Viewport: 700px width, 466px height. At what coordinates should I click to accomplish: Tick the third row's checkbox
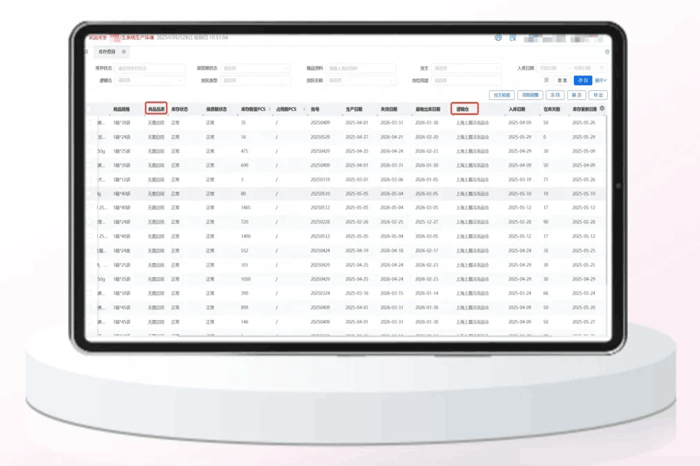pyautogui.click(x=90, y=151)
